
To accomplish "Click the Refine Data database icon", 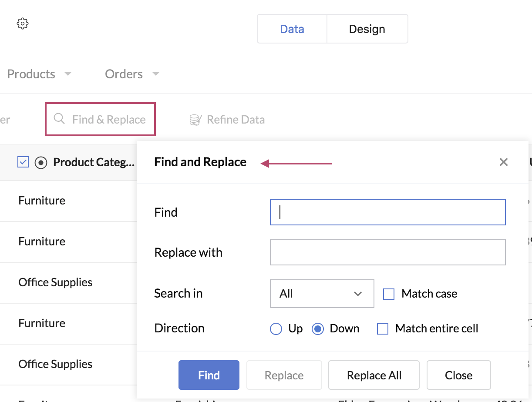I will pyautogui.click(x=195, y=120).
